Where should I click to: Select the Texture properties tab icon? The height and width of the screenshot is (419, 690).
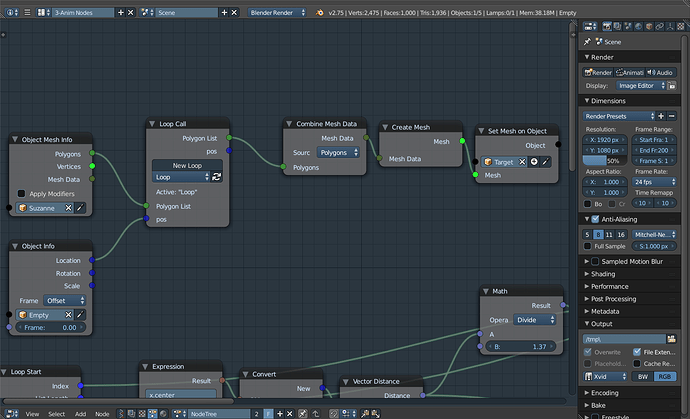[x=681, y=26]
